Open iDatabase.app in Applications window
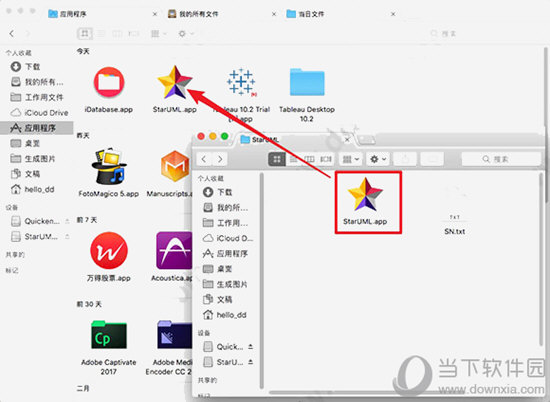Image resolution: width=550 pixels, height=402 pixels. [109, 82]
